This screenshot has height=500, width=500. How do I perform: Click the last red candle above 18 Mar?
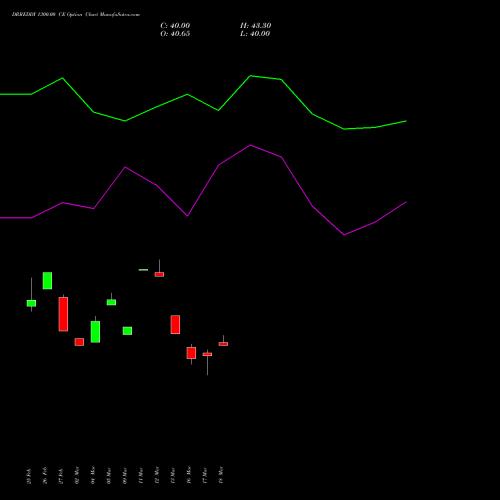[223, 344]
